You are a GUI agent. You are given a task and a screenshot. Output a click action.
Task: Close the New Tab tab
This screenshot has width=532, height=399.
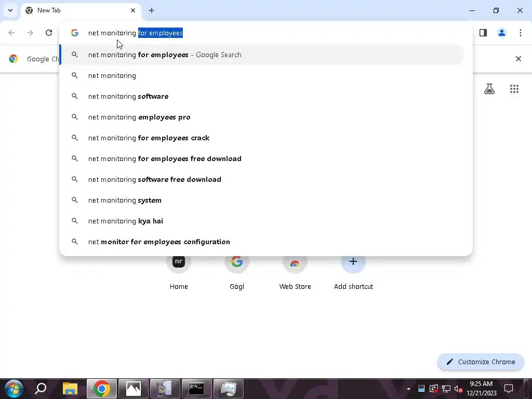coord(133,10)
